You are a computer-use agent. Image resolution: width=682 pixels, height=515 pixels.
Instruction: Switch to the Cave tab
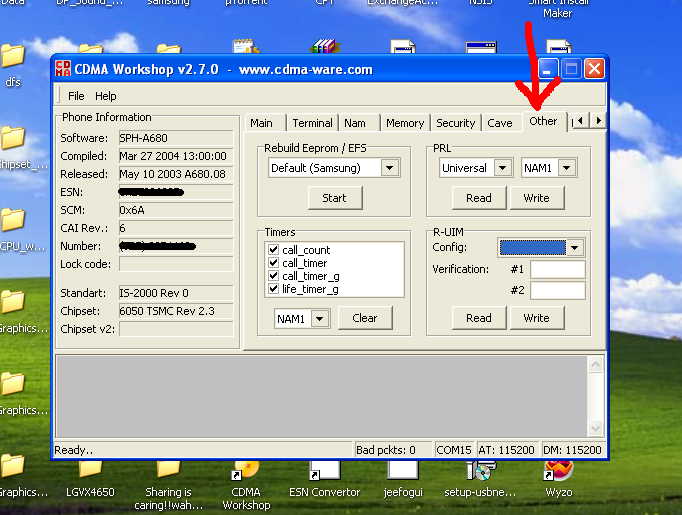pos(500,123)
